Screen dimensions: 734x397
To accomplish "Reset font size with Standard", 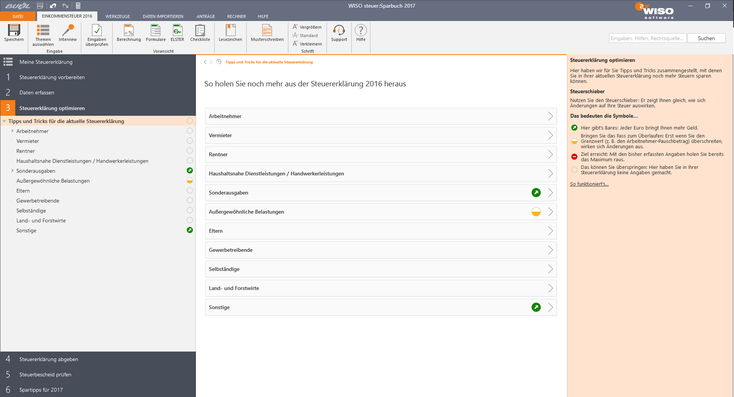I will pyautogui.click(x=305, y=35).
